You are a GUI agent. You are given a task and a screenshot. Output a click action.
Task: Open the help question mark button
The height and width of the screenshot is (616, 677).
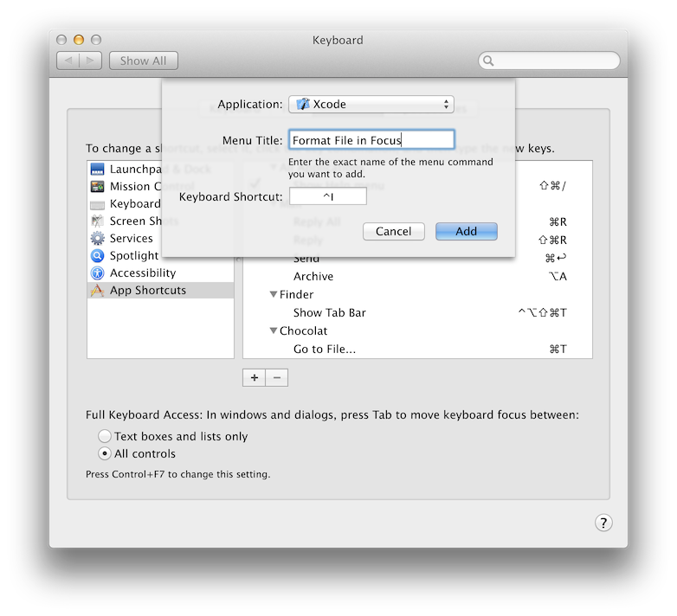click(603, 523)
